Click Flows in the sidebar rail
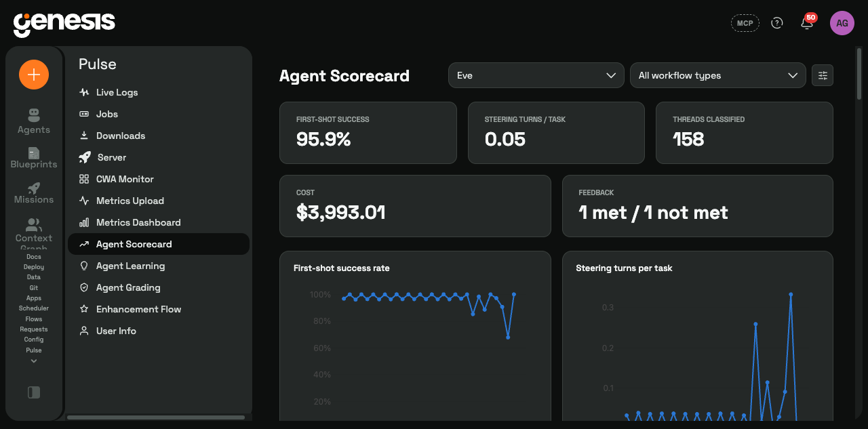This screenshot has width=868, height=429. [34, 319]
